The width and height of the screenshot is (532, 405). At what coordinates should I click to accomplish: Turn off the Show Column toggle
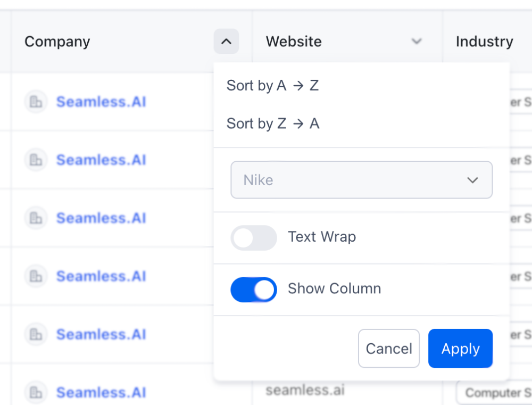pyautogui.click(x=254, y=290)
